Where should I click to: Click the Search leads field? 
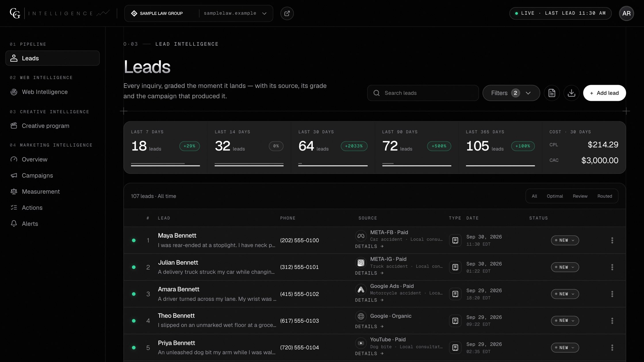pyautogui.click(x=423, y=93)
